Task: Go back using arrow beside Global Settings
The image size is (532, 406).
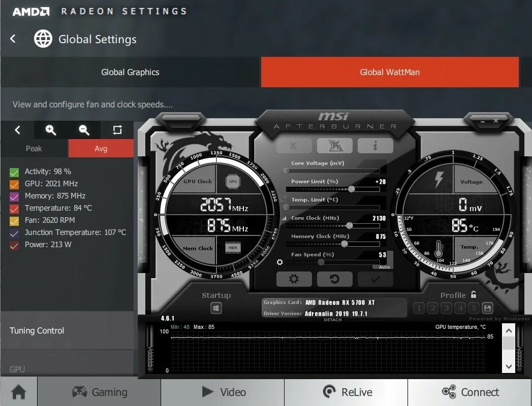Action: (13, 39)
